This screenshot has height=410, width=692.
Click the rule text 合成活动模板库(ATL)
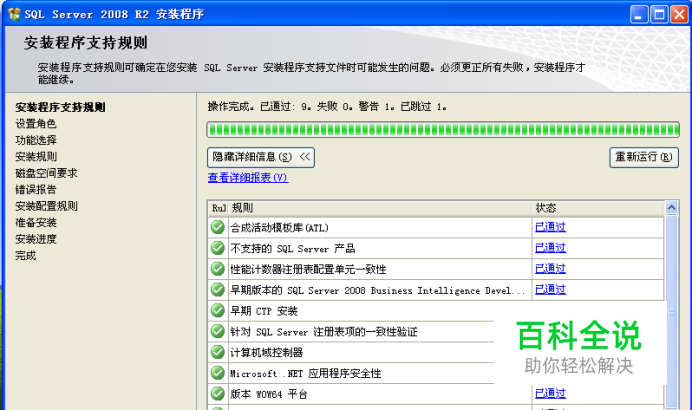(x=279, y=228)
